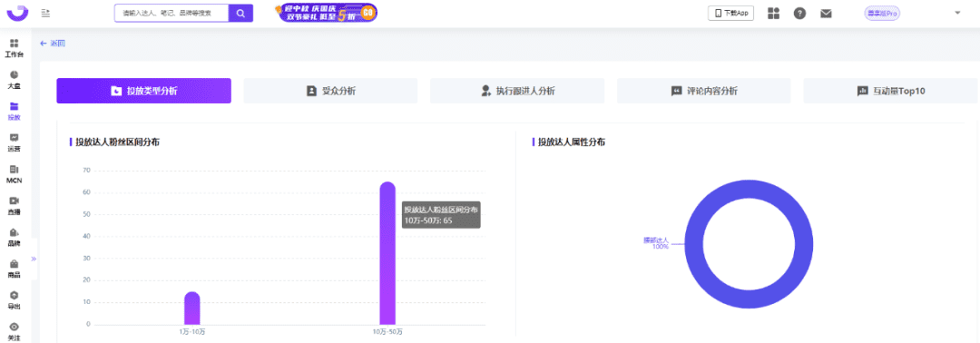
Task: Open the mail messages icon
Action: coord(827,13)
